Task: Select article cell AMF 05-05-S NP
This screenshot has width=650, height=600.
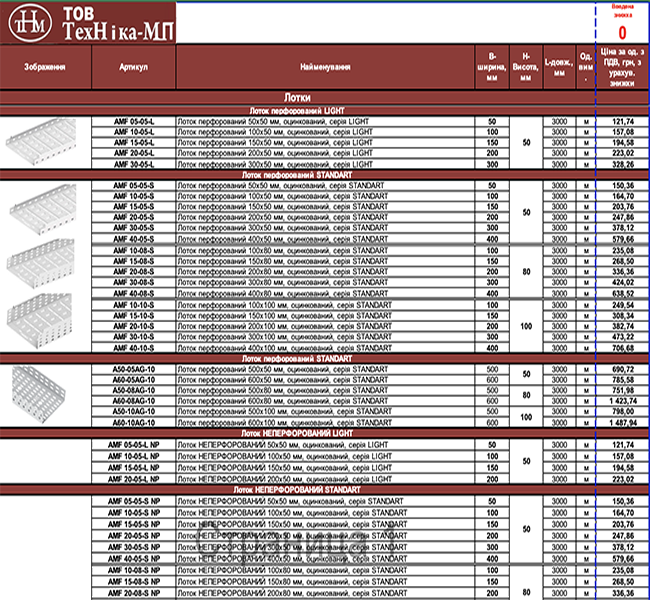Action: [x=133, y=501]
